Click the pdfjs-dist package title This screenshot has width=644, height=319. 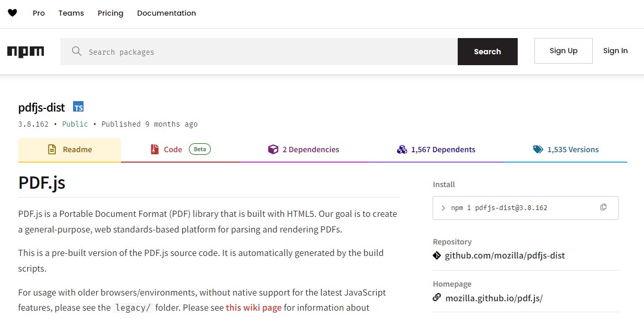pos(42,107)
